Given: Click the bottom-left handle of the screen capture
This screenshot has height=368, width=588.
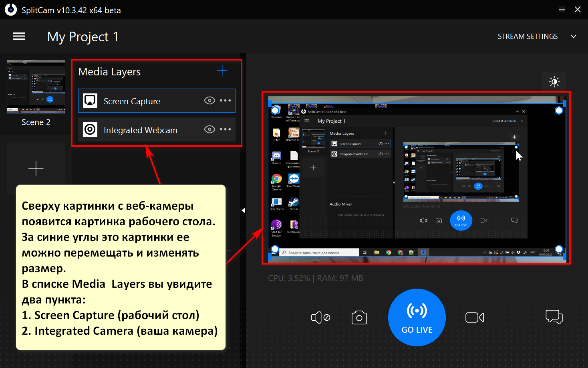Looking at the screenshot, I should pos(275,249).
